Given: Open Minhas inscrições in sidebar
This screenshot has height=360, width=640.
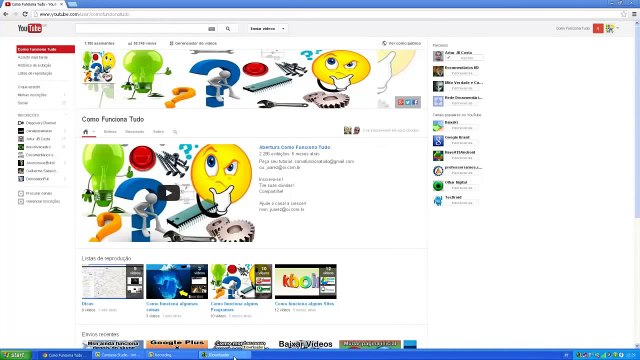Looking at the screenshot, I should click(x=32, y=95).
